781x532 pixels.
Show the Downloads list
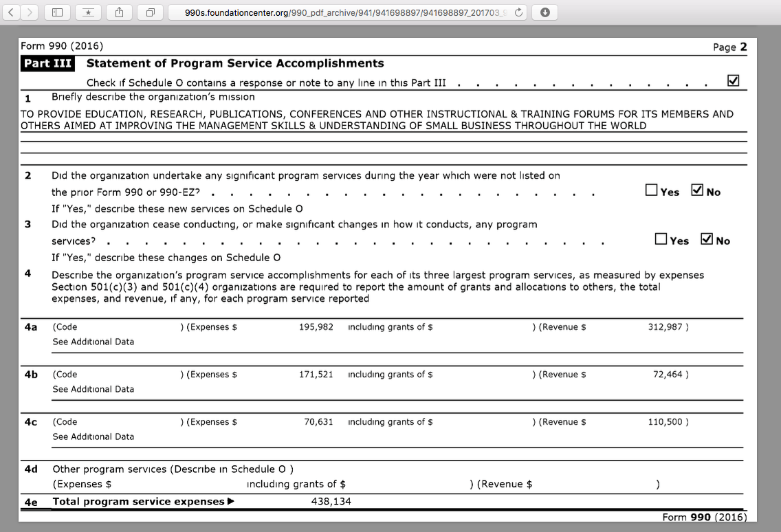[x=544, y=12]
